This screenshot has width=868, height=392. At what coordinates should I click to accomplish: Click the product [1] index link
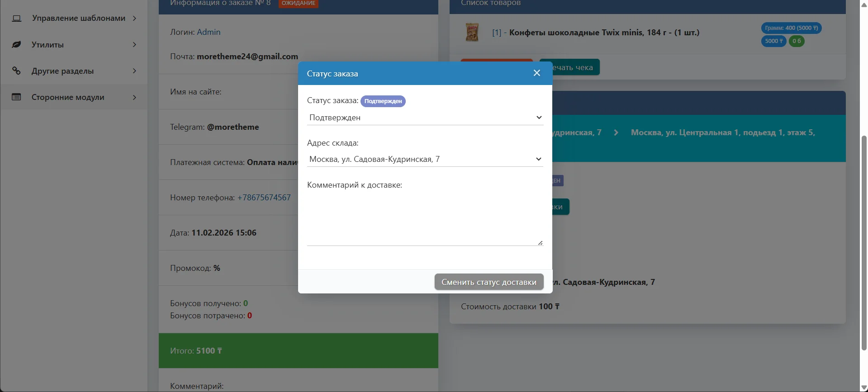496,33
